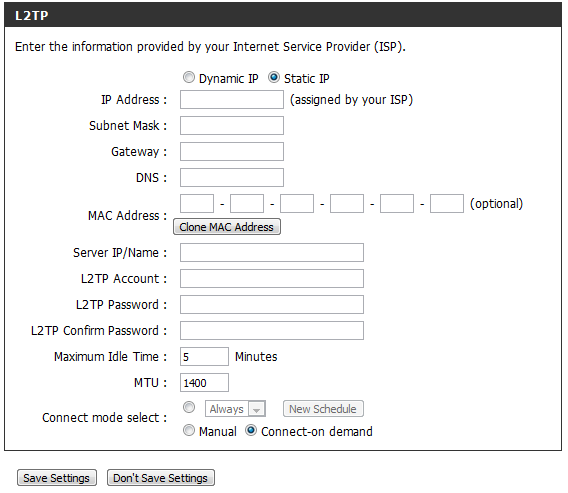Choose the Manual connect mode

pyautogui.click(x=188, y=431)
